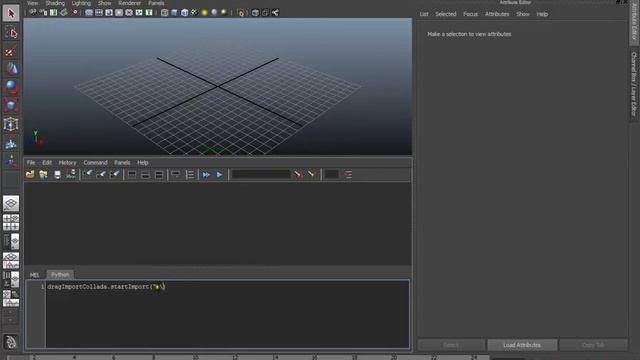Viewport: 640px width, 360px height.
Task: Open Attribute Editor Help menu
Action: pyautogui.click(x=542, y=14)
